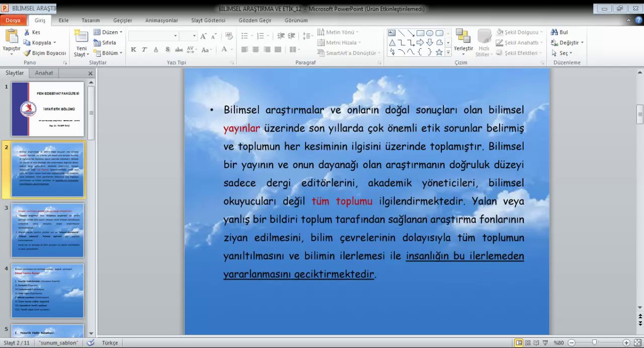
Task: Open the Slayt Gösterisi ribbon tab
Action: (208, 20)
